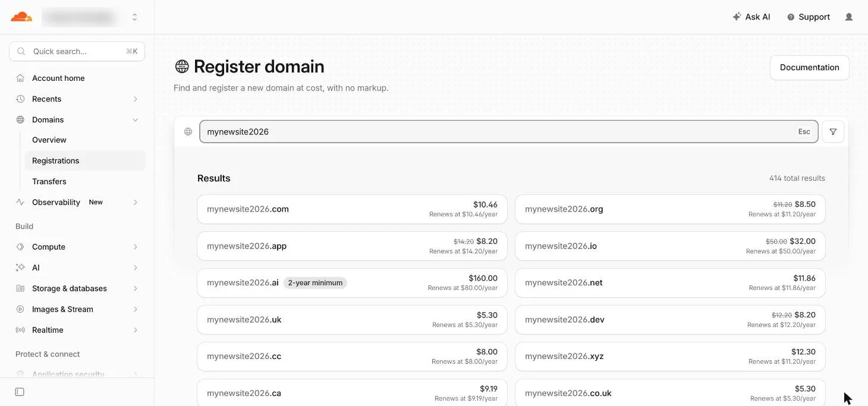This screenshot has height=406, width=868.
Task: Click the Cloudflare logo
Action: pyautogui.click(x=21, y=17)
